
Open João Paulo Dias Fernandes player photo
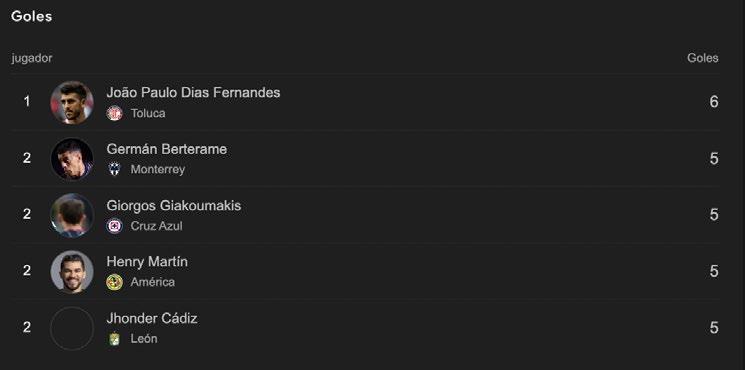click(x=72, y=102)
